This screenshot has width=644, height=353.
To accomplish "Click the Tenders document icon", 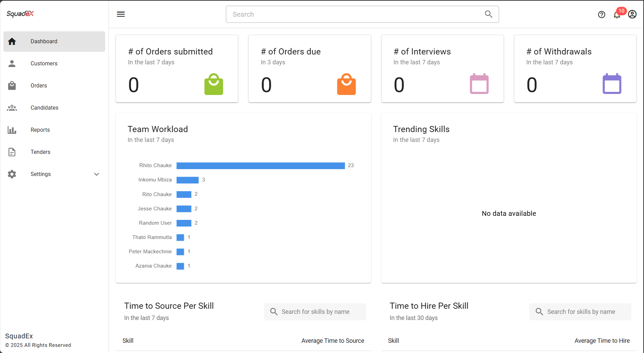I will 12,152.
